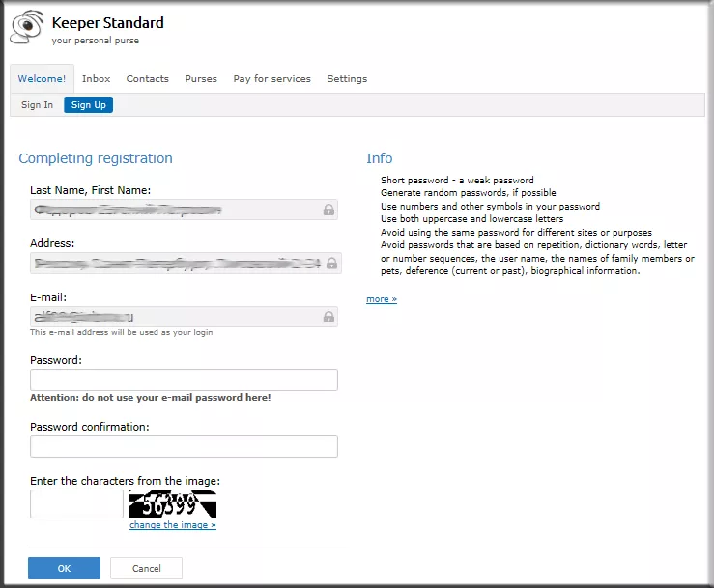The image size is (714, 588).
Task: Click the Cancel button
Action: pyautogui.click(x=146, y=568)
